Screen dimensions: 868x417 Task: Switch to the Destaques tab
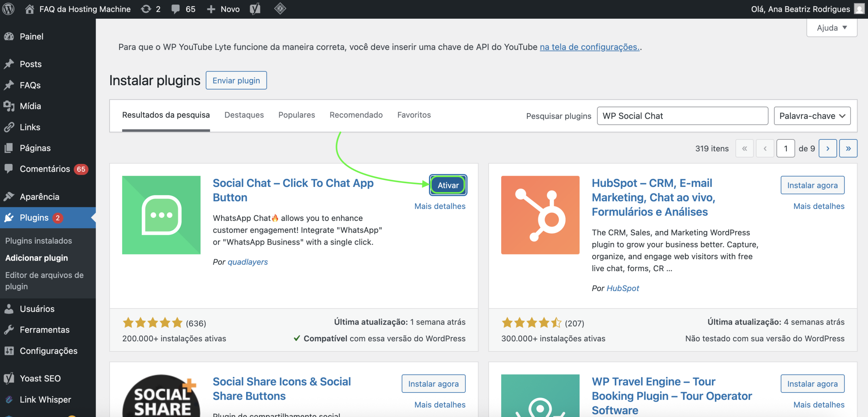(x=244, y=115)
